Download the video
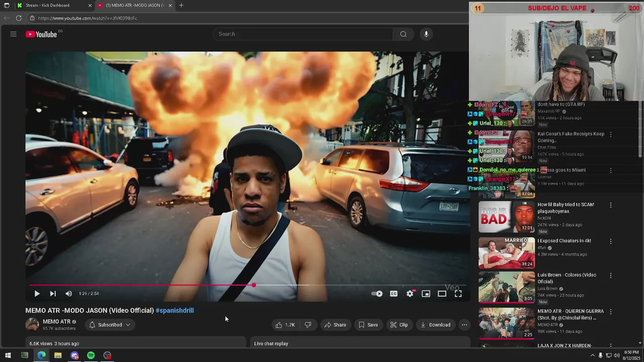Screen dimensions: 644x362 [436, 325]
